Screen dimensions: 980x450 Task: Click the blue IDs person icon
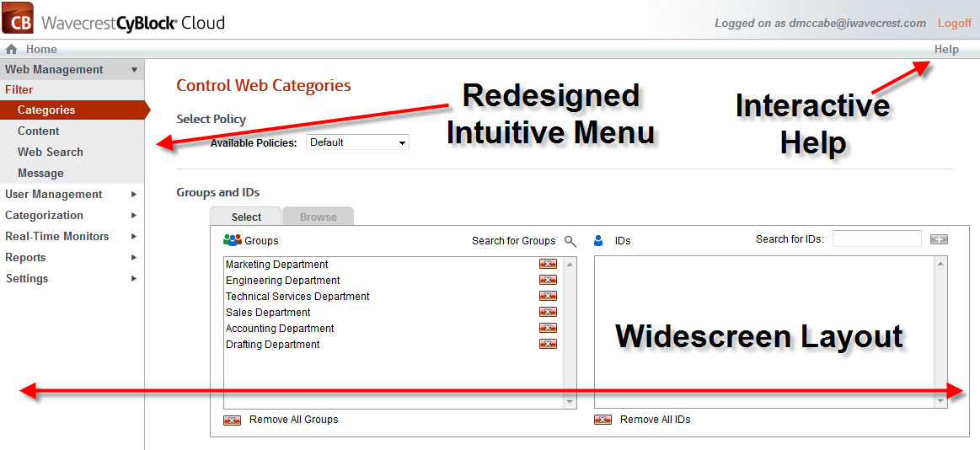(598, 240)
